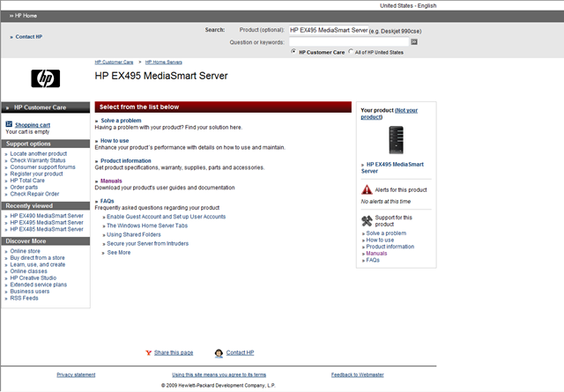Image resolution: width=564 pixels, height=392 pixels.
Task: Open Enable Guest Account and Set up User Accounts
Action: point(167,217)
